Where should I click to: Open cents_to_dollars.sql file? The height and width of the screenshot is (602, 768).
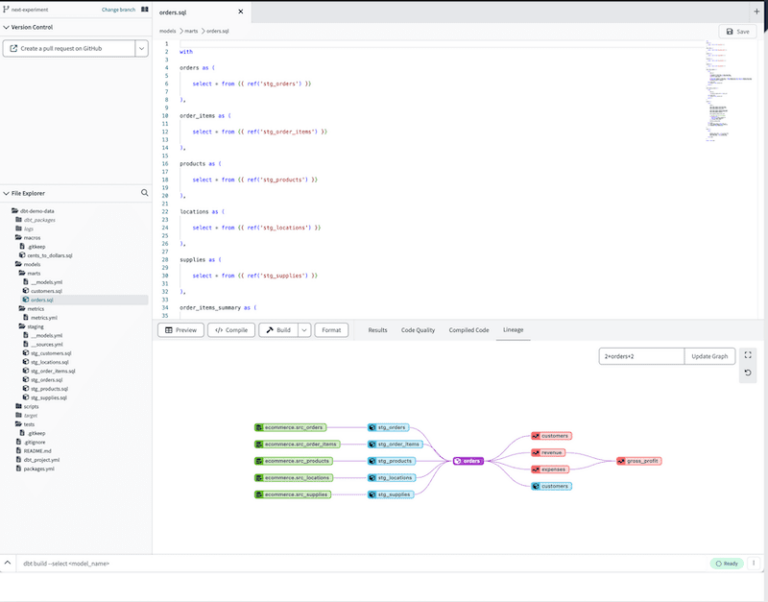tap(46, 256)
